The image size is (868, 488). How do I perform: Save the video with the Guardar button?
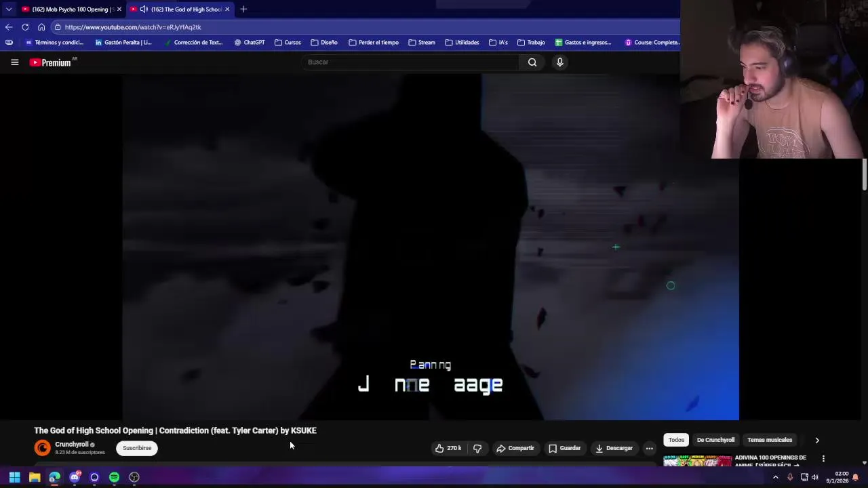[x=565, y=448]
